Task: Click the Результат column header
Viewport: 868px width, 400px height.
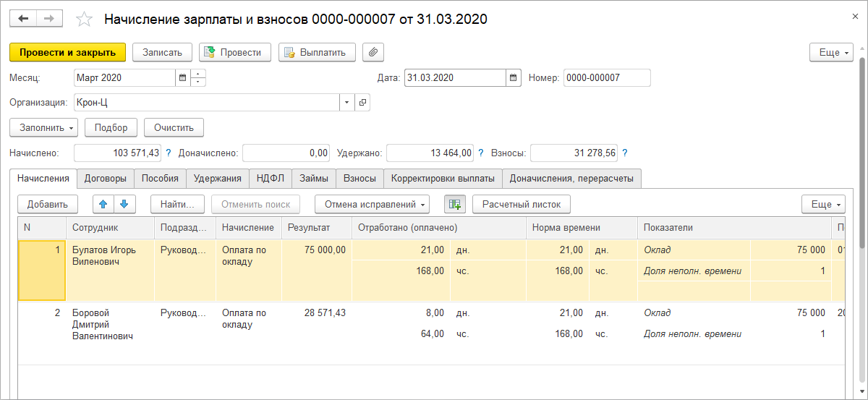Action: click(316, 228)
